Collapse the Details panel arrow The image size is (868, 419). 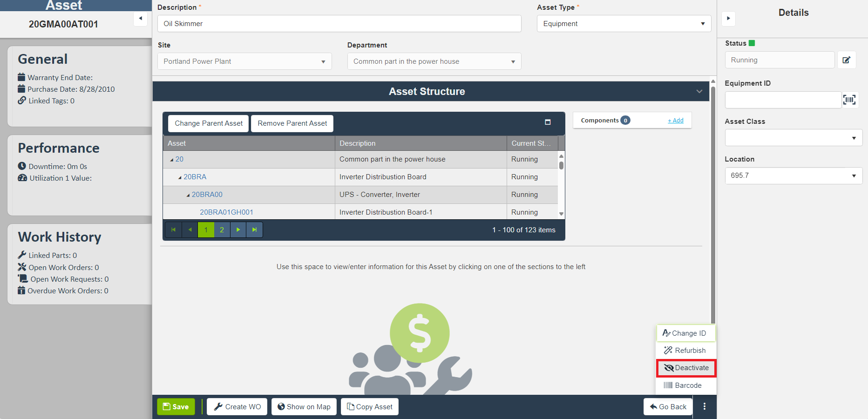point(728,19)
